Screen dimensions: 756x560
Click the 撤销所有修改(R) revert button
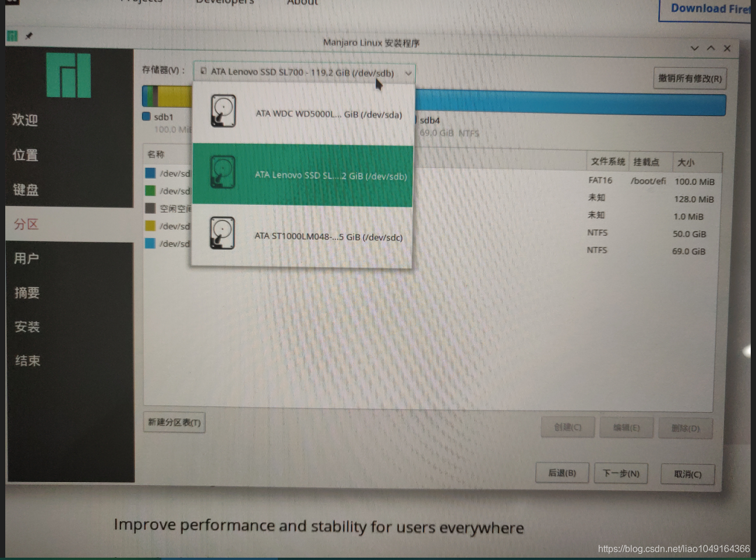(690, 78)
